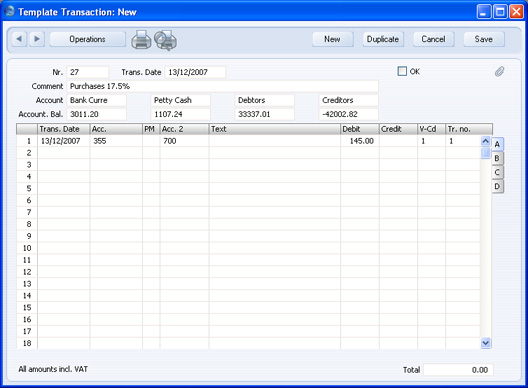Save the template transaction

pyautogui.click(x=484, y=39)
